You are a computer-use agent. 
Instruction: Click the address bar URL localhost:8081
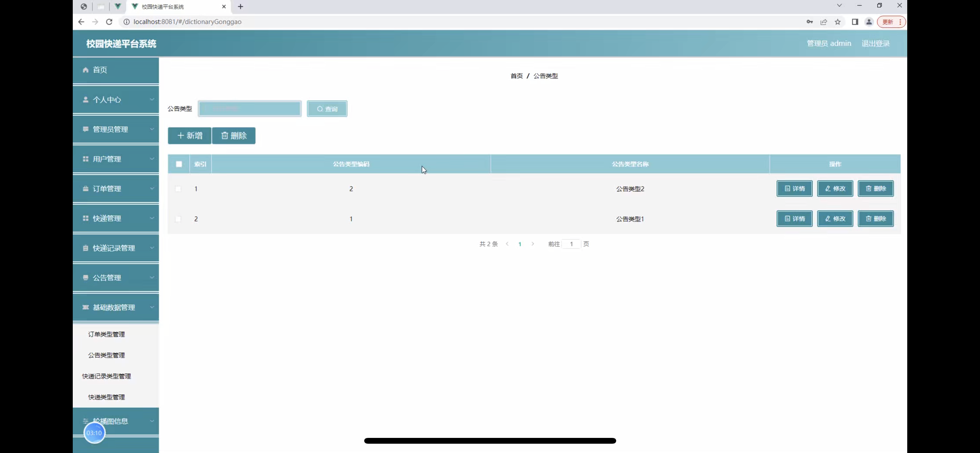click(x=187, y=22)
